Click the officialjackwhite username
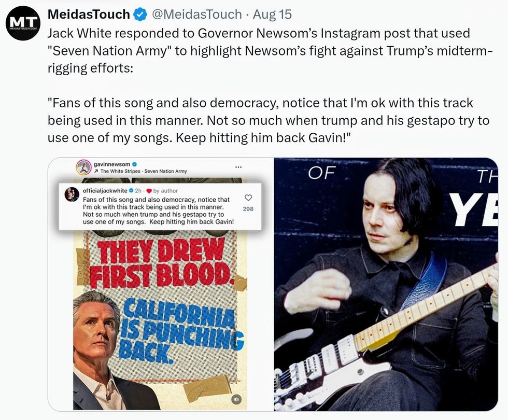 click(x=105, y=191)
